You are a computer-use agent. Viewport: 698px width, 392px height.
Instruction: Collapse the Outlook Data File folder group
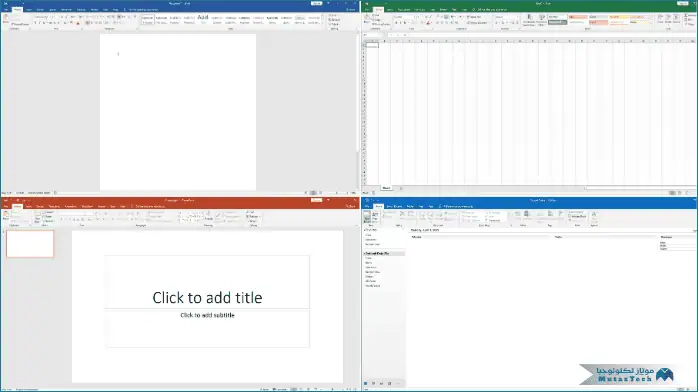[365, 253]
